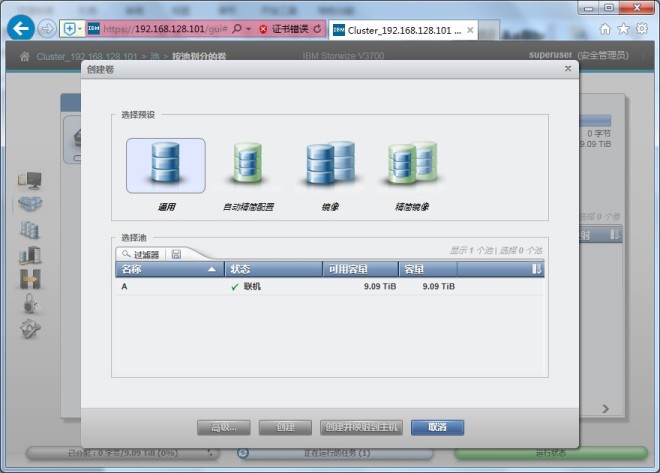Click the allocated capacity bar 已分配
This screenshot has height=473, width=660.
122,453
